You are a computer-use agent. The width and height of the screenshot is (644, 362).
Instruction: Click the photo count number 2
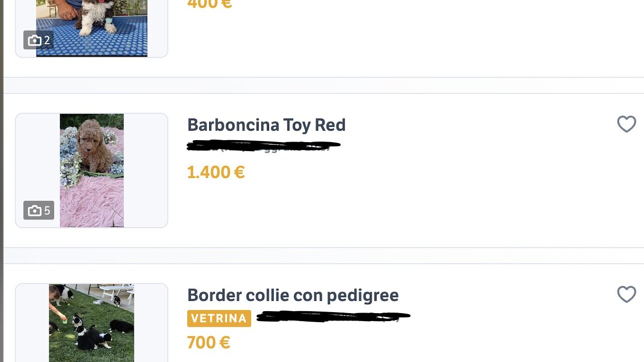tap(47, 40)
